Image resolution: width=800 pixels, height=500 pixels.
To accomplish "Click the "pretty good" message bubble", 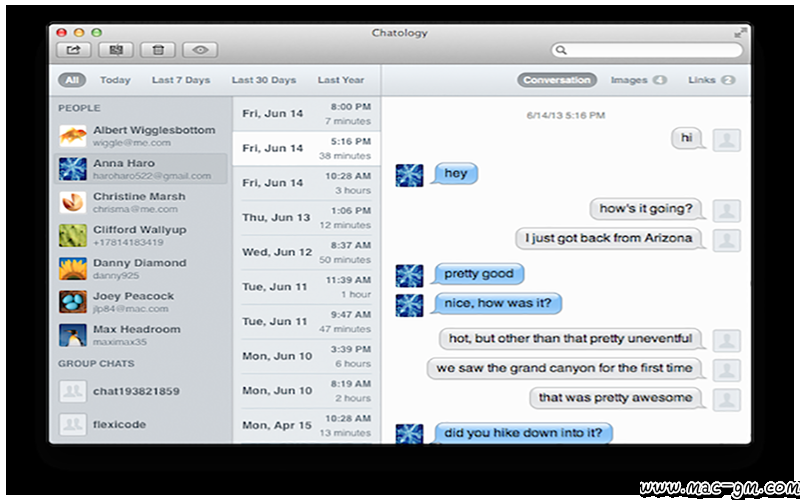I will click(x=478, y=274).
